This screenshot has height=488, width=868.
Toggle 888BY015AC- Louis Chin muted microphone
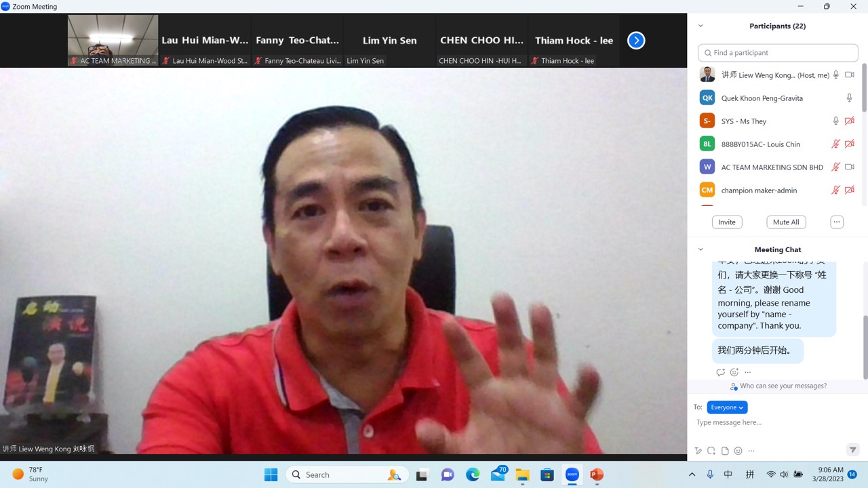[x=836, y=144]
